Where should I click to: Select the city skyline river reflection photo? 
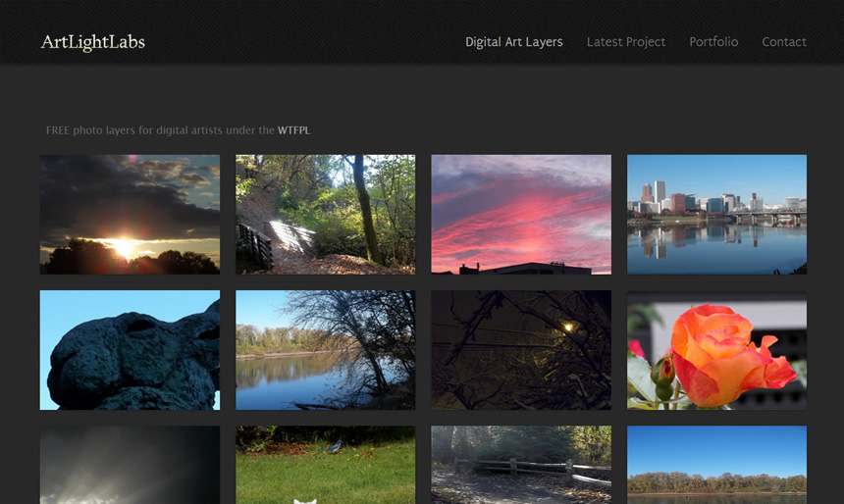point(717,215)
